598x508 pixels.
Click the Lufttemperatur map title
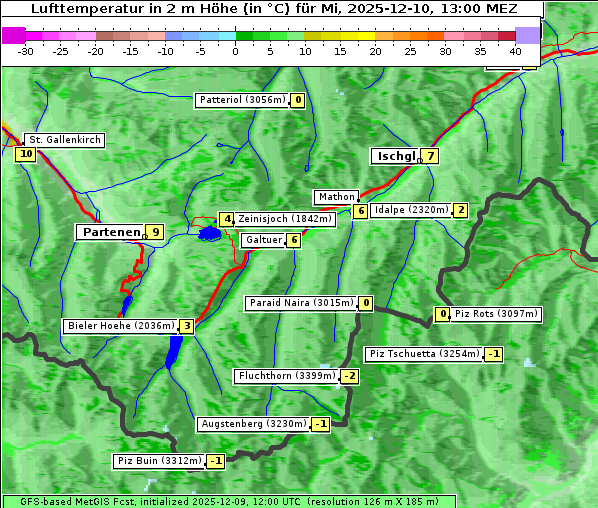coord(274,8)
